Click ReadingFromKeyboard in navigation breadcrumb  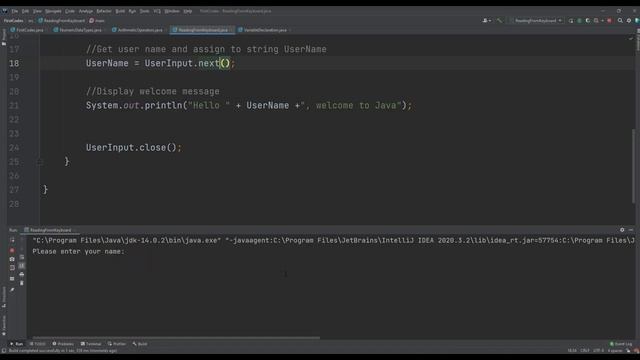tap(62, 20)
